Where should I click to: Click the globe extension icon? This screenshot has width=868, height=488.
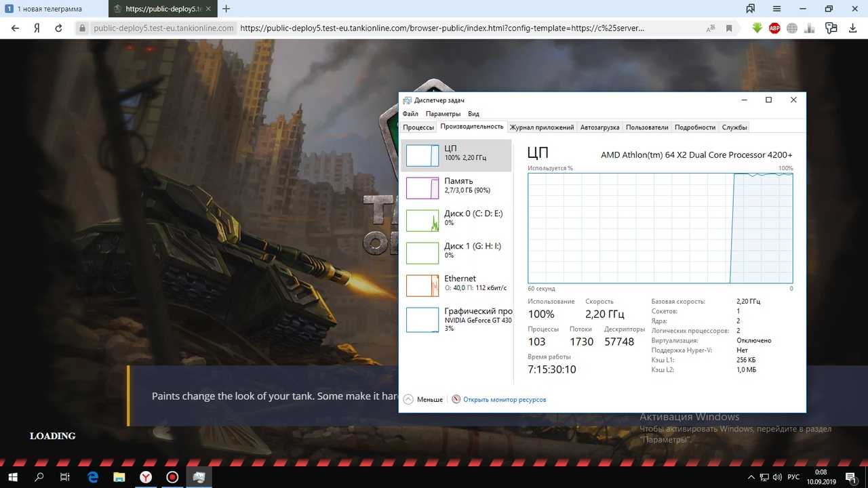tap(792, 28)
